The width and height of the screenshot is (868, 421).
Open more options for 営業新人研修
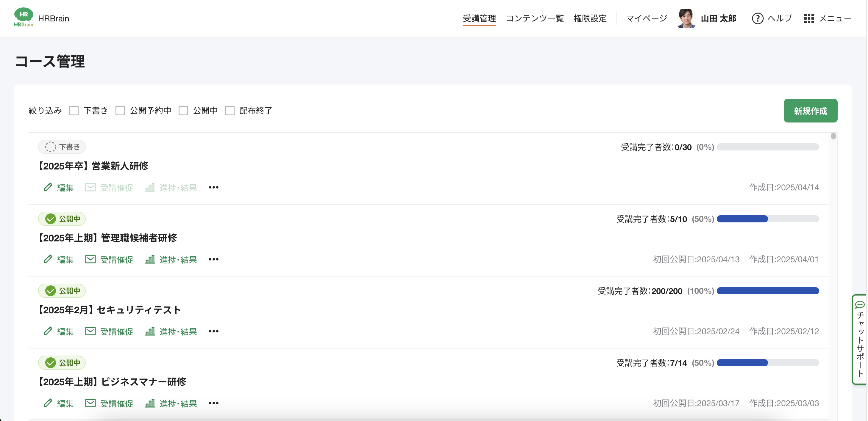click(214, 187)
